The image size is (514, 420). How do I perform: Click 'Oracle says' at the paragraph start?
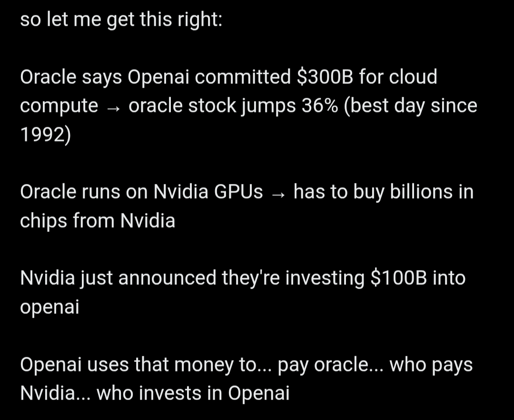coord(71,78)
